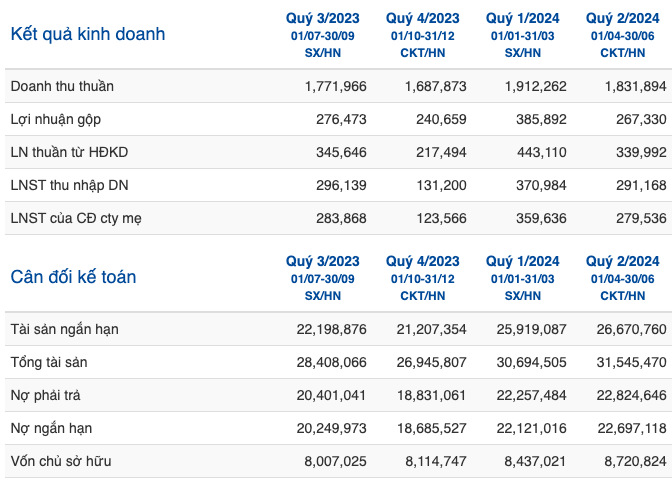Click the Lợi nhuận gộp row label
Screen dimensions: 672x483
tap(56, 119)
